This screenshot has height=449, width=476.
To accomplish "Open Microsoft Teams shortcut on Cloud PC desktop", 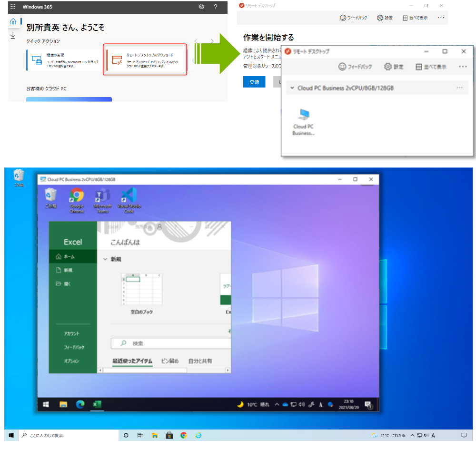I will point(103,200).
